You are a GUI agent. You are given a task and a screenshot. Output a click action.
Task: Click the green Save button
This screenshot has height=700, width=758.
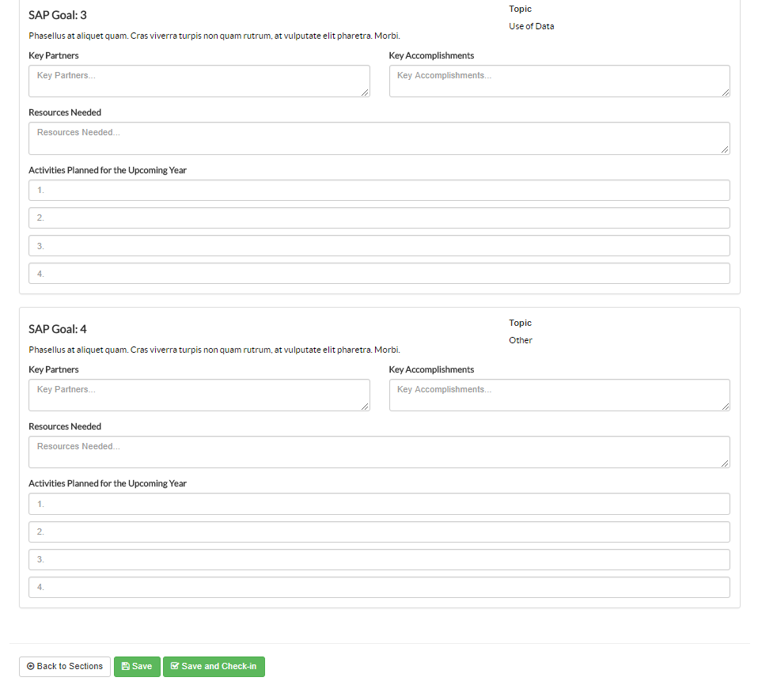tap(137, 667)
